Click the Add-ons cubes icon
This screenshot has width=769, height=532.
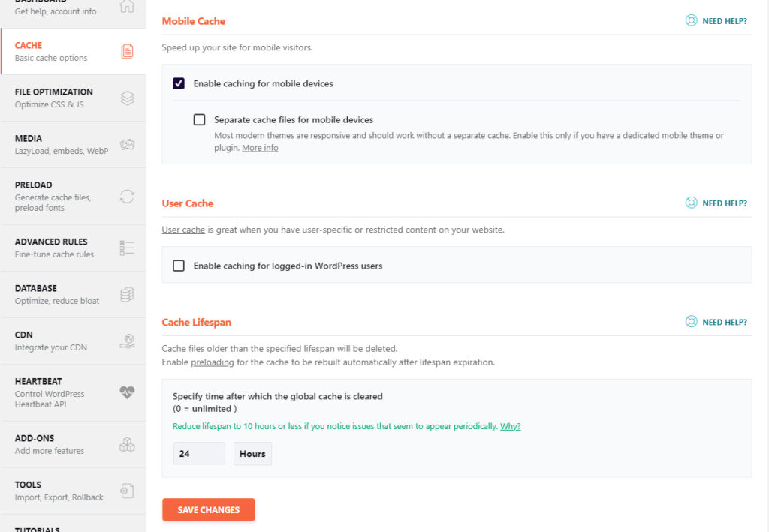coord(127,444)
